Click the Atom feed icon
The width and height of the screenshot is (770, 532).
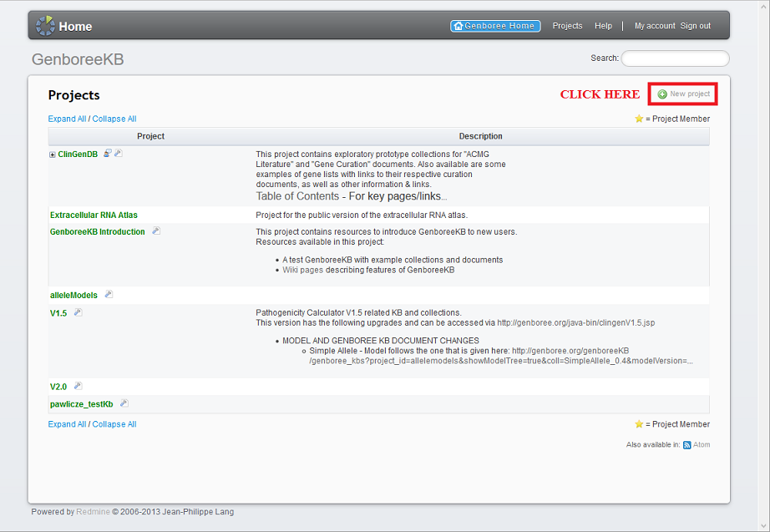point(686,445)
